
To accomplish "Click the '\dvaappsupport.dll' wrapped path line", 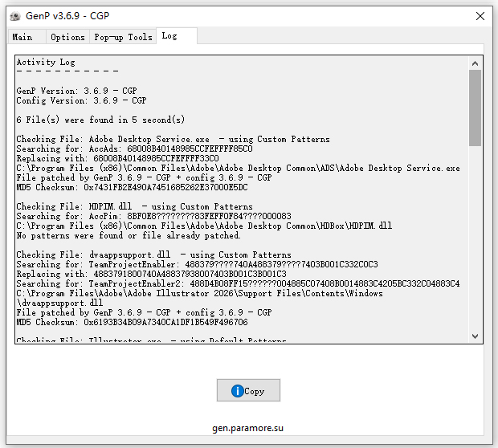I will (59, 303).
